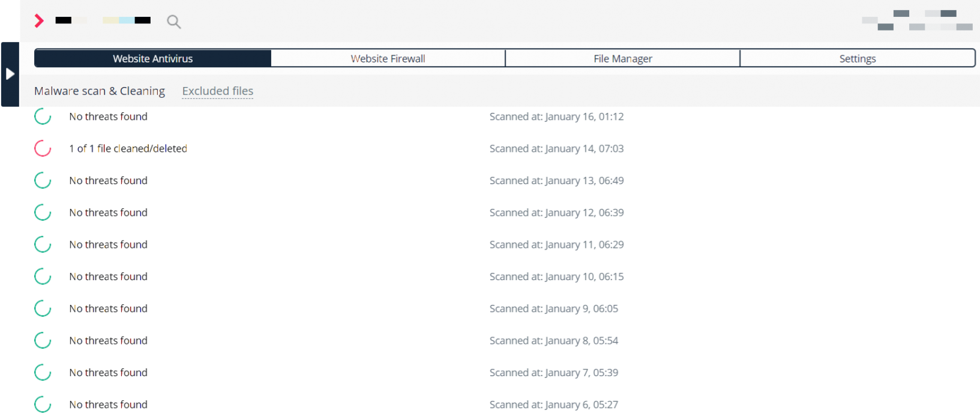Switch to the Website Firewall tab
Screen dimensions: 980x420
pyautogui.click(x=388, y=58)
